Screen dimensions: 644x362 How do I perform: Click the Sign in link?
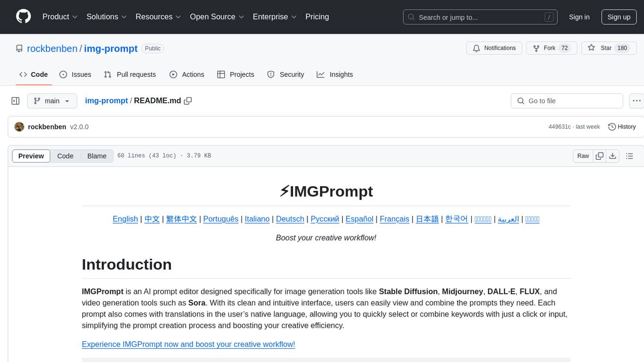point(579,17)
